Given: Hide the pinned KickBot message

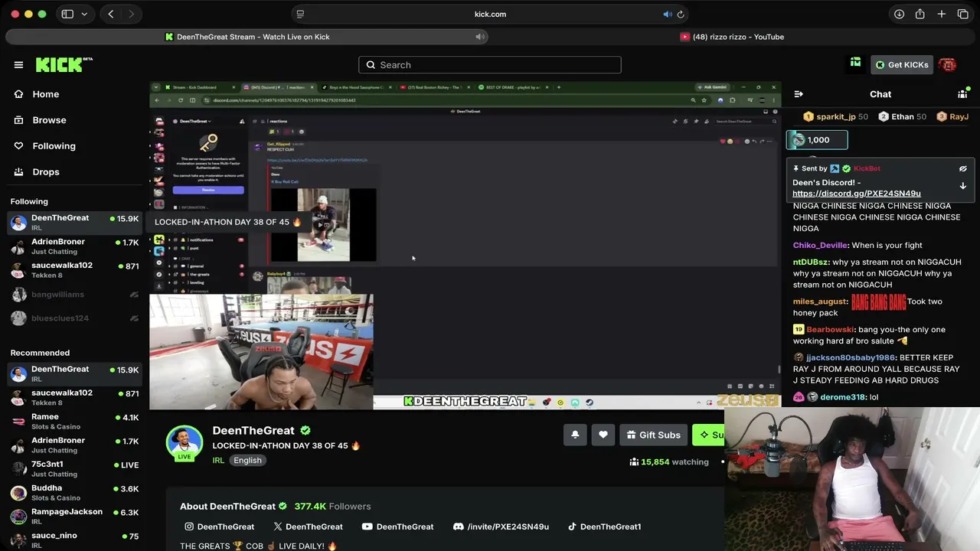Looking at the screenshot, I should (963, 168).
